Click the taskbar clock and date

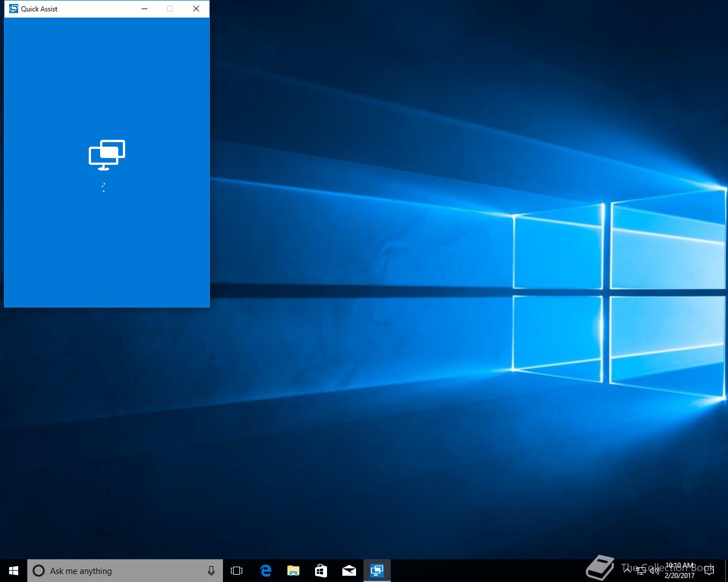coord(680,571)
